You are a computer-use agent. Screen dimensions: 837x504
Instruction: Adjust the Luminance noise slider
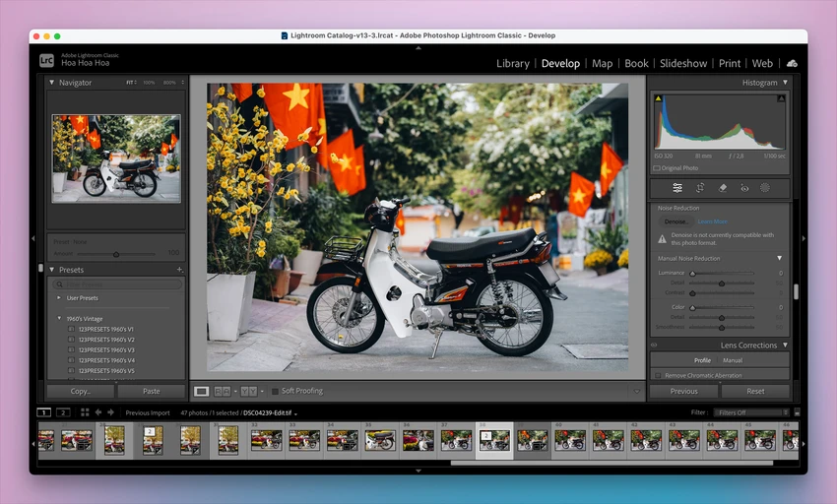coord(692,274)
